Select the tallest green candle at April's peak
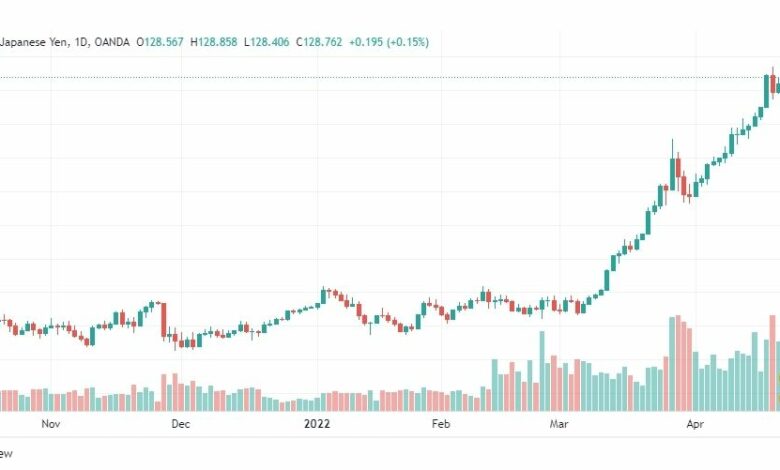The image size is (780, 470). [x=767, y=91]
